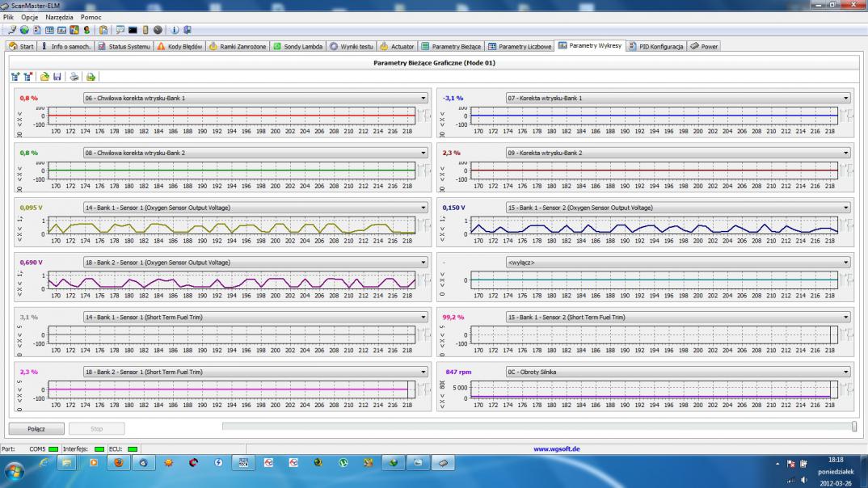Expand the '08 - Chwilowa korekta wtrysku-Bank 2' combo box
The height and width of the screenshot is (488, 868).
click(x=255, y=153)
